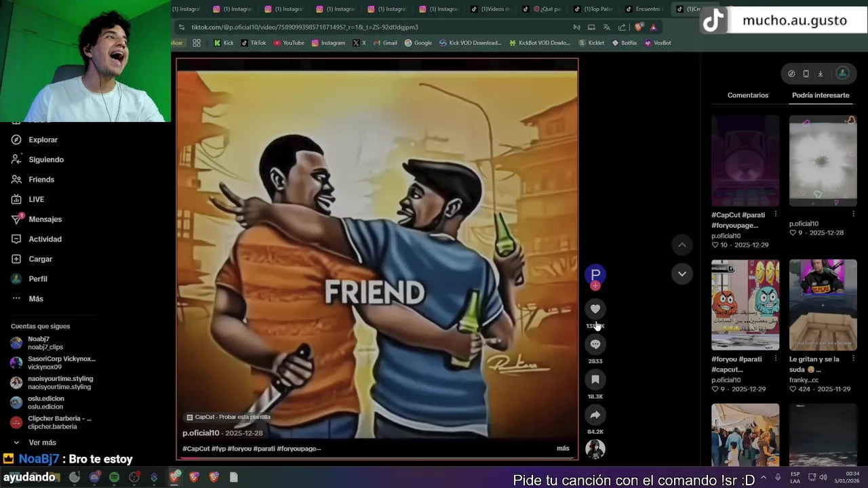Open oslu.edicion followed account

pyautogui.click(x=38, y=403)
